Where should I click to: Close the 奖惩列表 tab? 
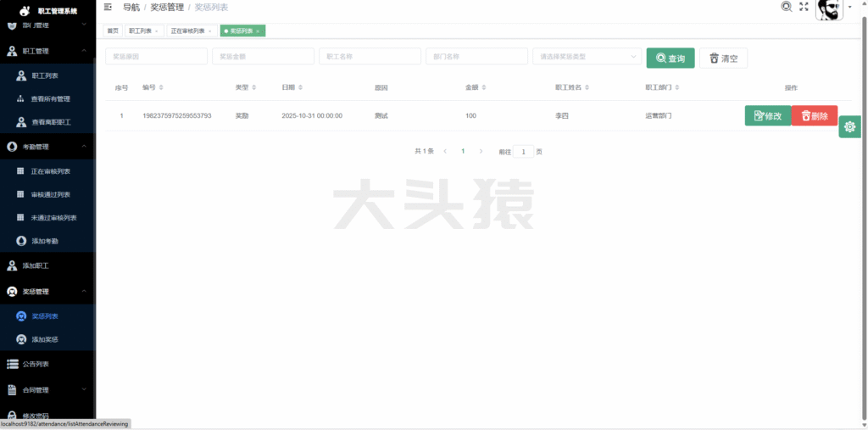[x=258, y=31]
